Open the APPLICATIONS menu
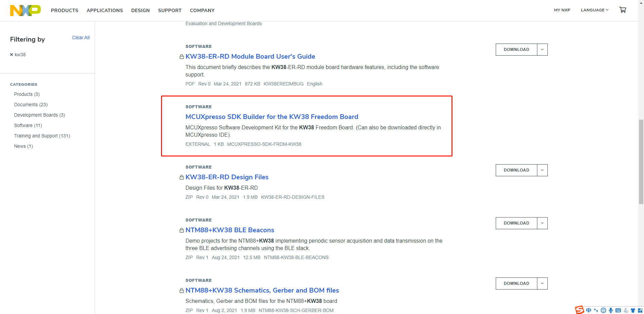644x314 pixels. (x=105, y=10)
